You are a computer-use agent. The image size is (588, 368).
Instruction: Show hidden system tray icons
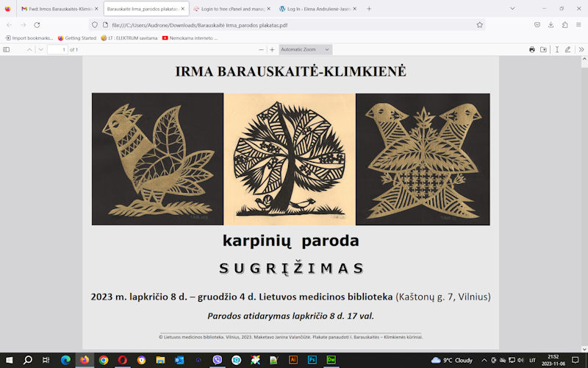coord(484,360)
